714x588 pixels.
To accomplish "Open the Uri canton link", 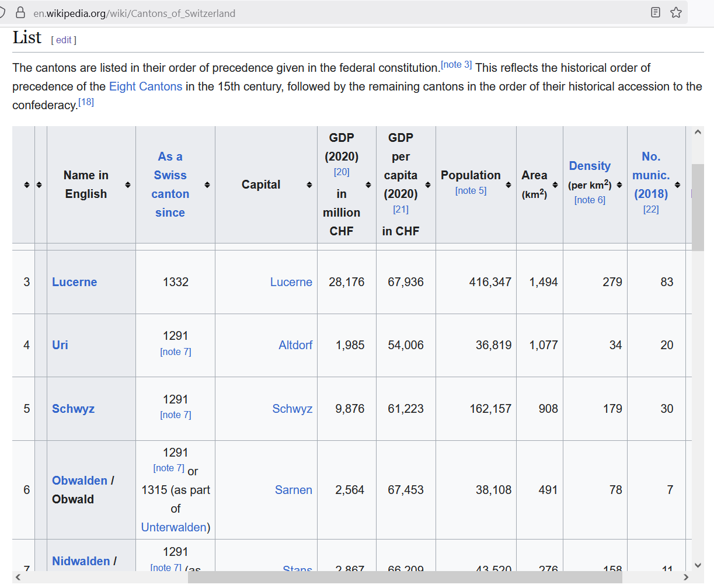I will [60, 345].
